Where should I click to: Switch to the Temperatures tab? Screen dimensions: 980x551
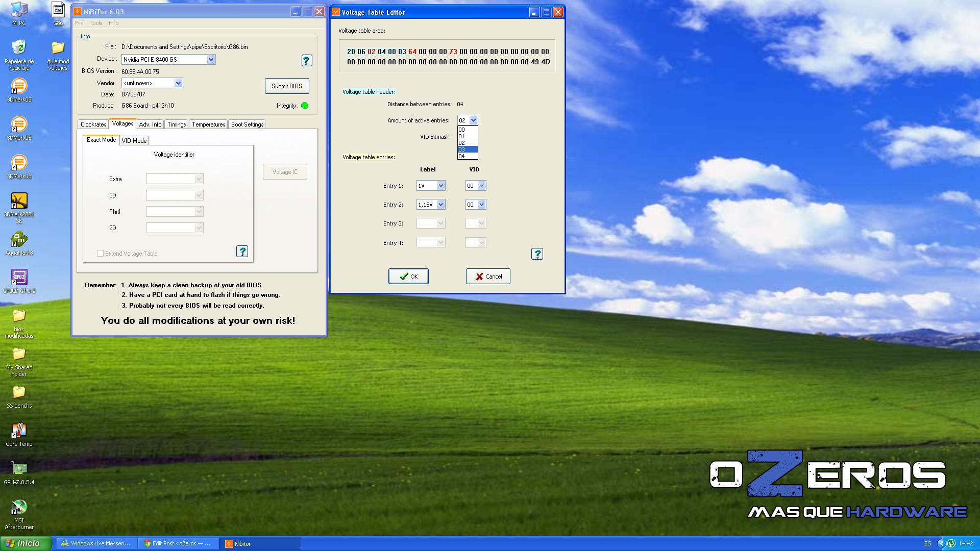[x=208, y=124]
